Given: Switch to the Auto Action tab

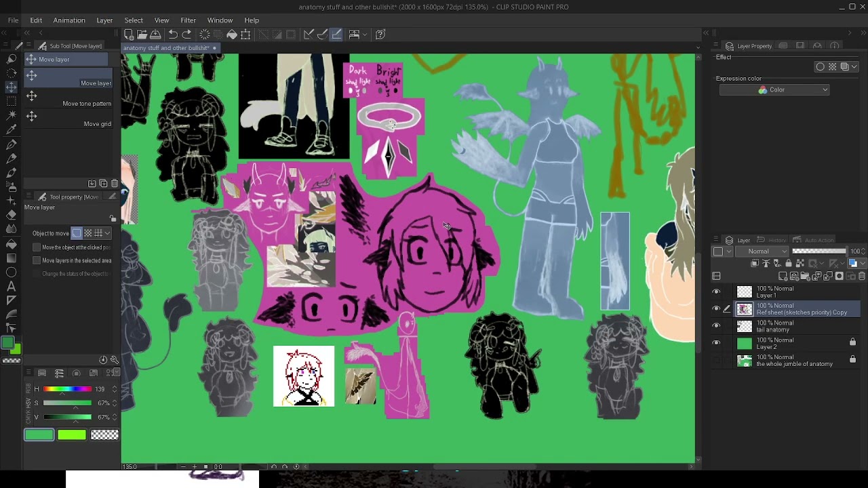Looking at the screenshot, I should (x=814, y=240).
